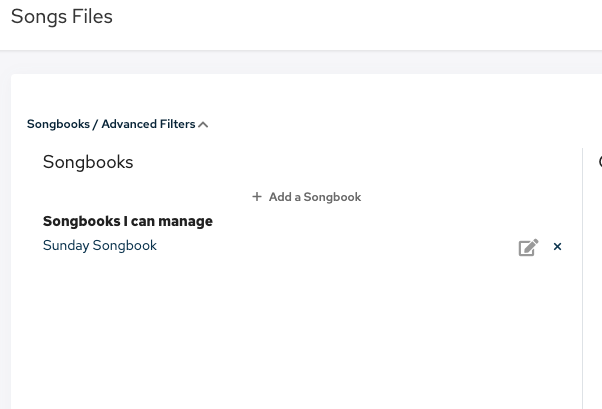This screenshot has width=602, height=409.
Task: Click the word Files in page title
Action: point(92,17)
